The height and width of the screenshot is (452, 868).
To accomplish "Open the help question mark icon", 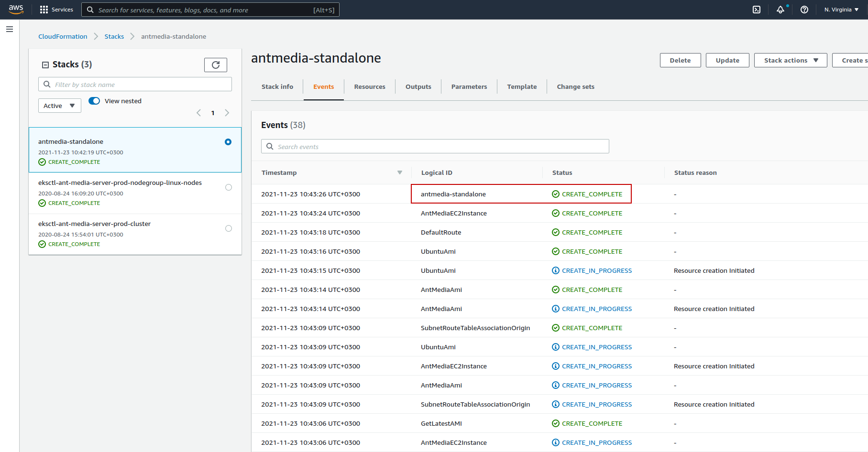I will (804, 10).
